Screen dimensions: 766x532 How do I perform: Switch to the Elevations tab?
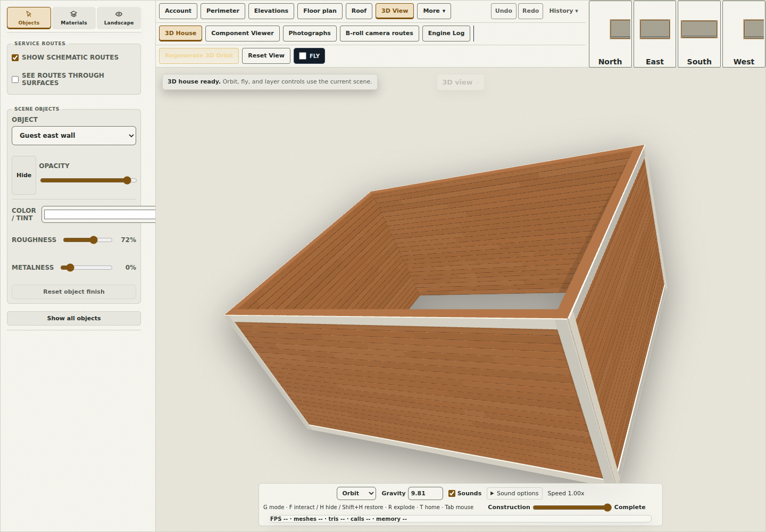[x=271, y=11]
